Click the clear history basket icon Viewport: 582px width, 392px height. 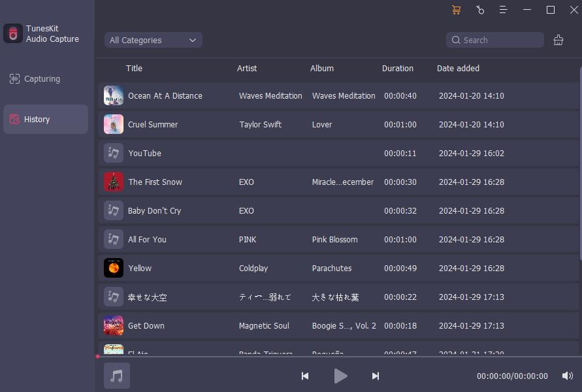[558, 40]
